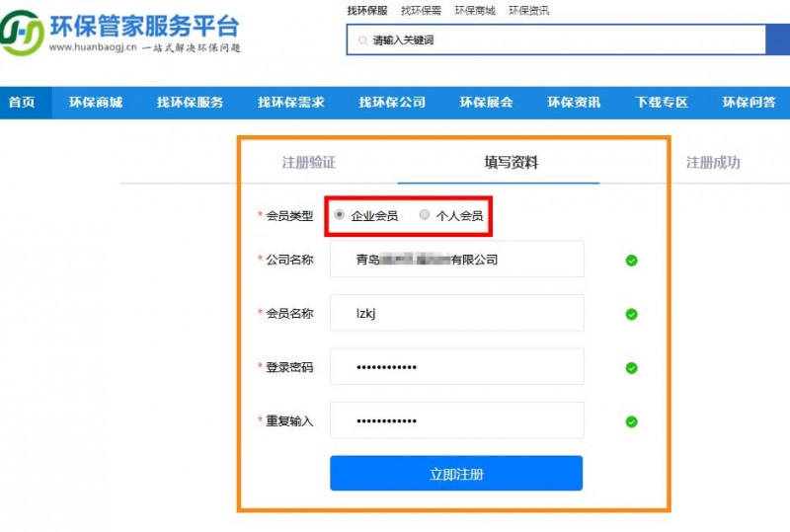Image resolution: width=790 pixels, height=532 pixels.
Task: Click the 注册验证 step tab
Action: click(x=309, y=163)
